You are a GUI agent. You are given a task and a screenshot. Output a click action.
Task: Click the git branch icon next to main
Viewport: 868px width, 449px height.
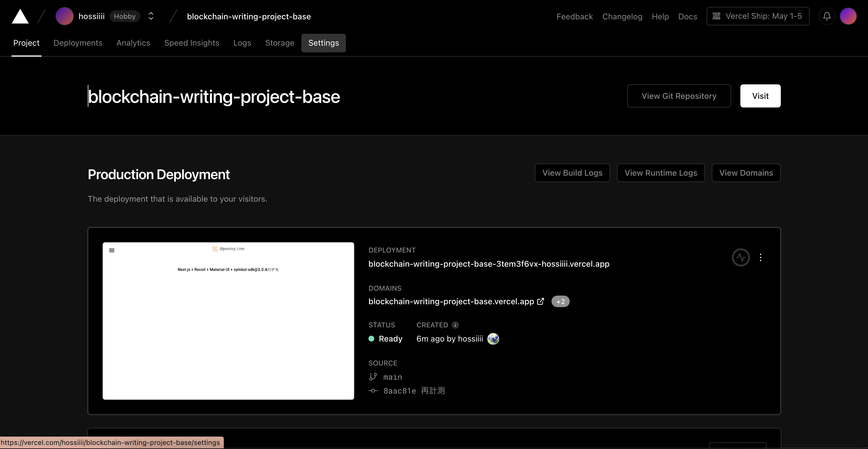(x=373, y=376)
